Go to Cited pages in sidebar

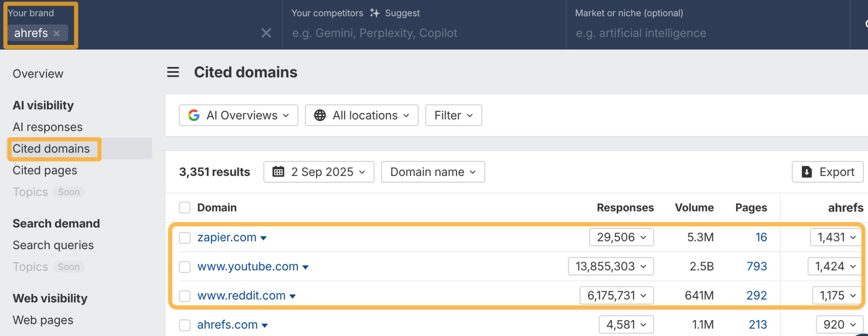pos(45,170)
